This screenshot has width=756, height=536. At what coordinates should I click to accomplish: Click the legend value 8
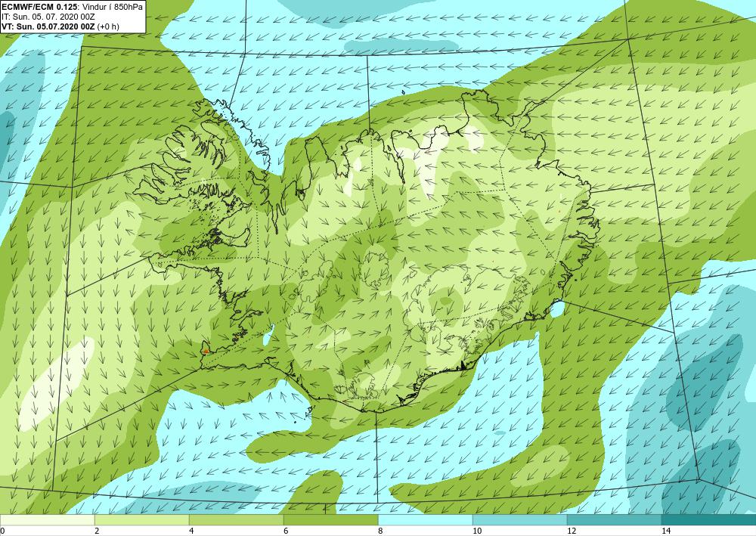point(380,531)
